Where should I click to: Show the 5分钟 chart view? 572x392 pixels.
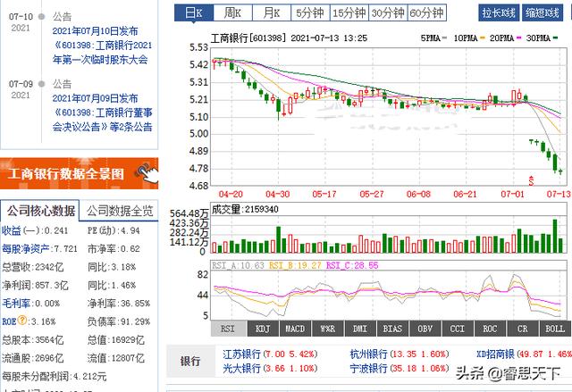[308, 13]
